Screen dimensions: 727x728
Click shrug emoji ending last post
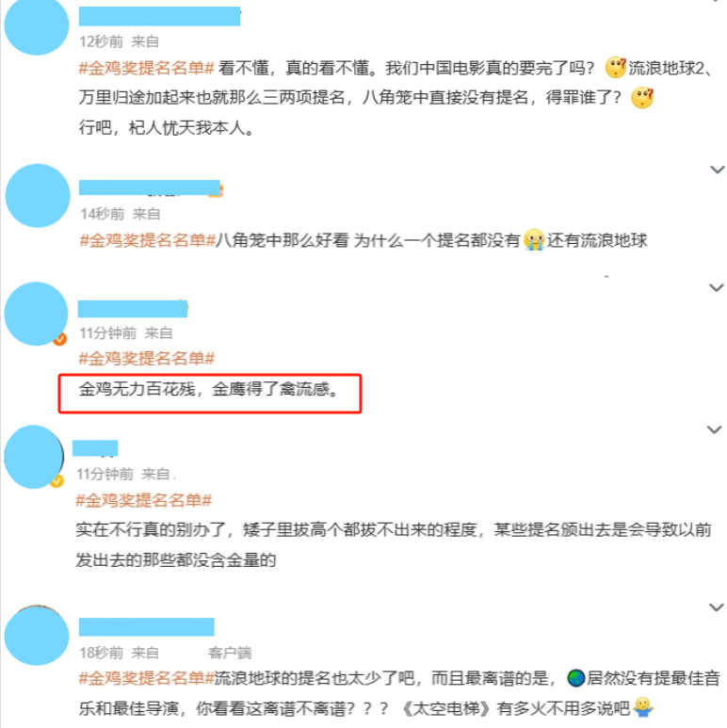(643, 707)
